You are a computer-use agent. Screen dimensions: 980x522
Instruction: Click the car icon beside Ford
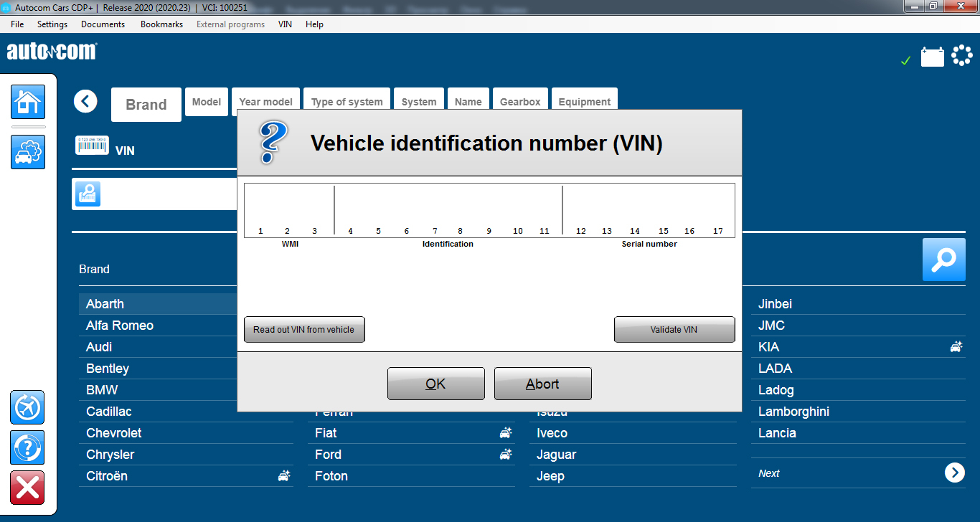[506, 455]
